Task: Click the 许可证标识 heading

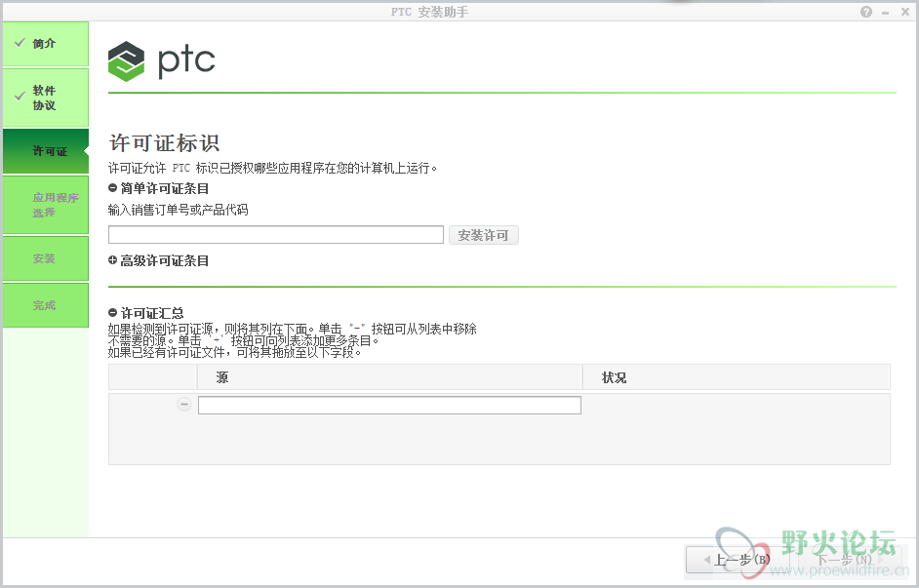Action: [164, 143]
